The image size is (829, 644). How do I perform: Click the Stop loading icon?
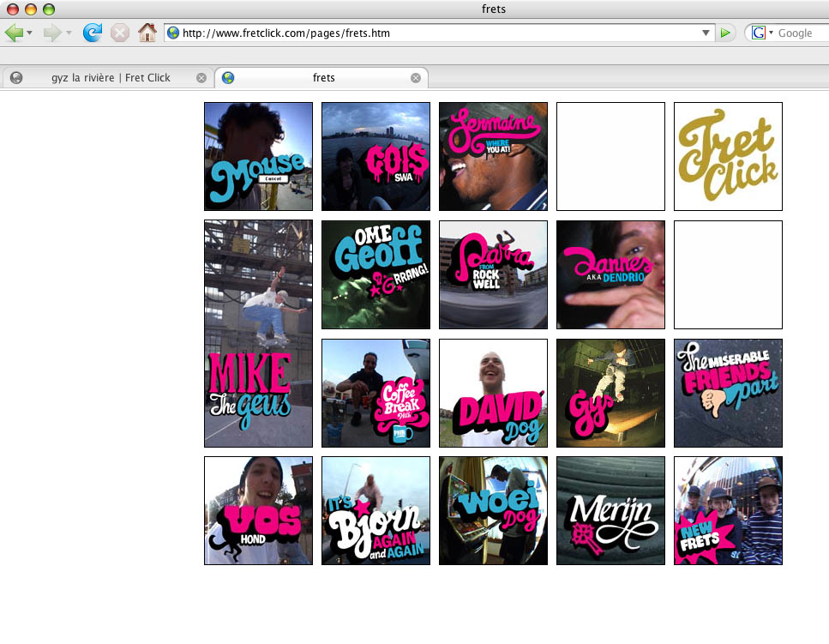[x=119, y=33]
